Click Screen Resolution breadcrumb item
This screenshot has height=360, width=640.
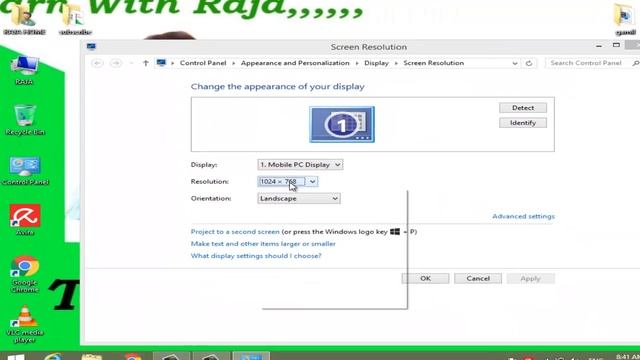433,63
